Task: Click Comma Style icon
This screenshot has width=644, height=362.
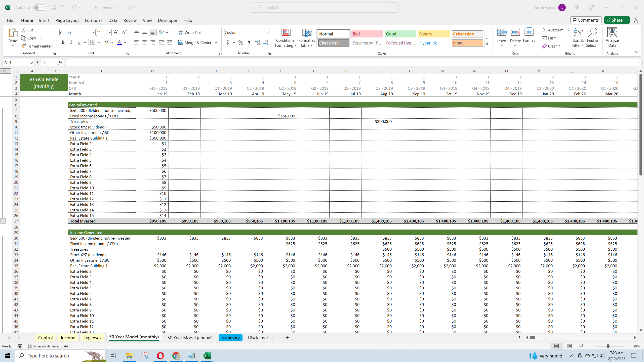Action: [249, 42]
